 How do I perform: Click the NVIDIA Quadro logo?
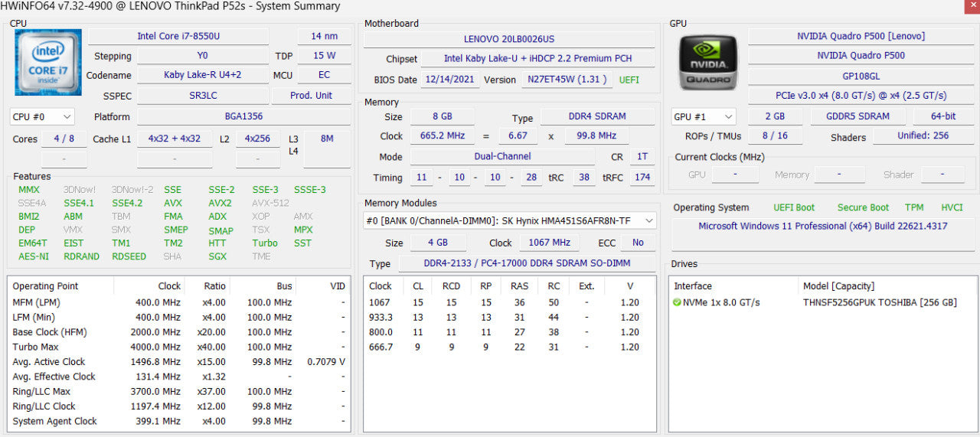click(x=709, y=62)
